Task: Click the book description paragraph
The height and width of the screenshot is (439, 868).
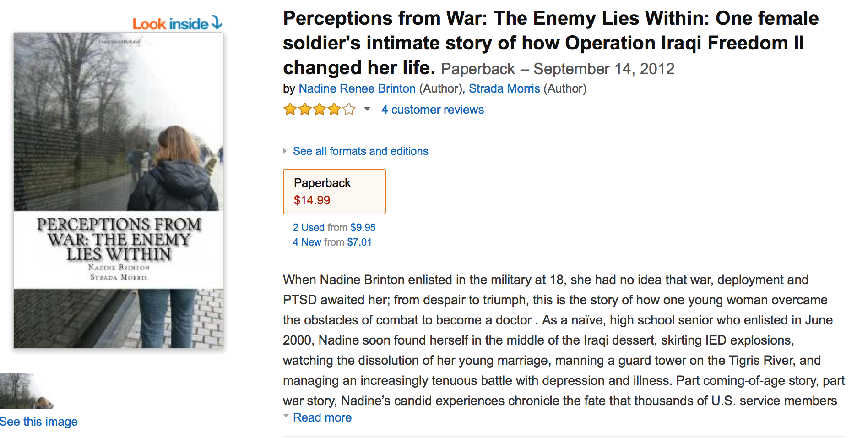Action: tap(563, 340)
